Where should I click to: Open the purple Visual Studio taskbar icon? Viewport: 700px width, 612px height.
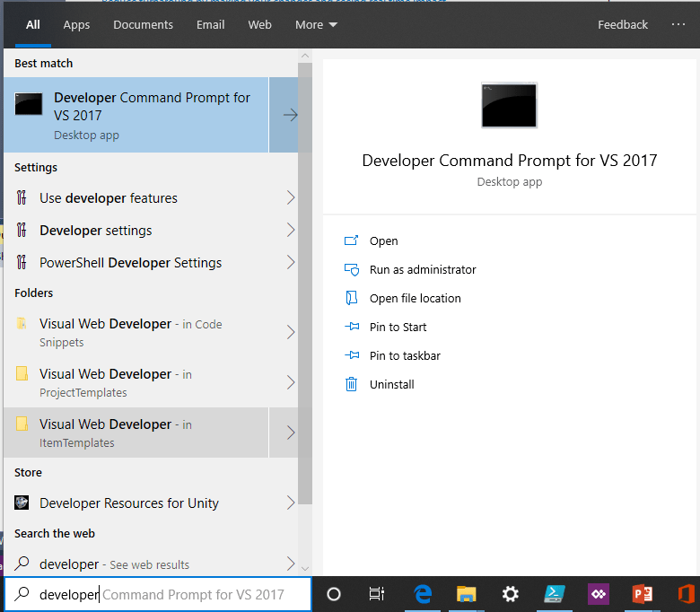[599, 594]
